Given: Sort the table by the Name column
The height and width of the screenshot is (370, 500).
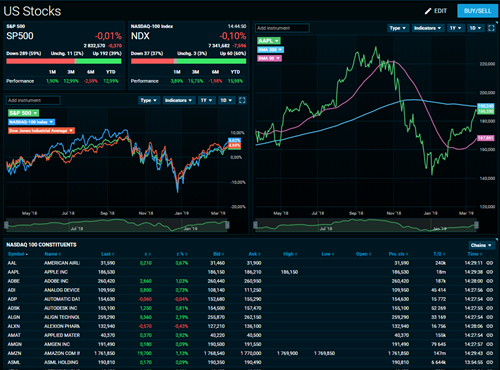Looking at the screenshot, I should 52,254.
